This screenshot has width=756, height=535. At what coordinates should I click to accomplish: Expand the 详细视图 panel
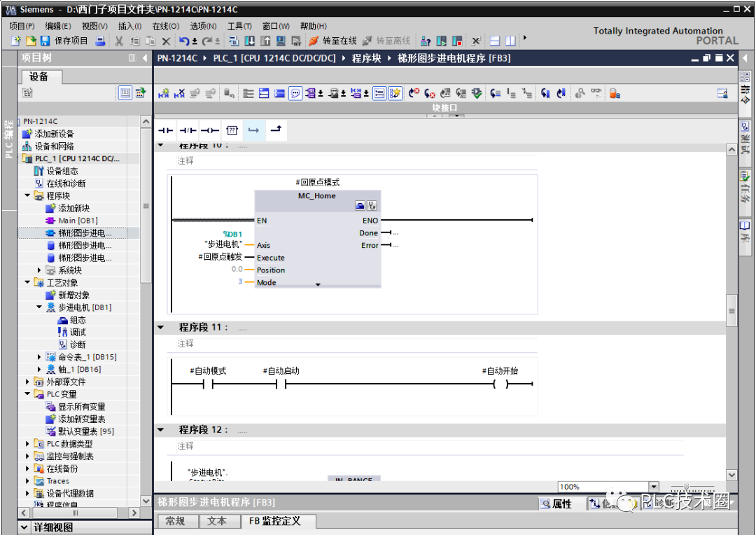pyautogui.click(x=24, y=527)
